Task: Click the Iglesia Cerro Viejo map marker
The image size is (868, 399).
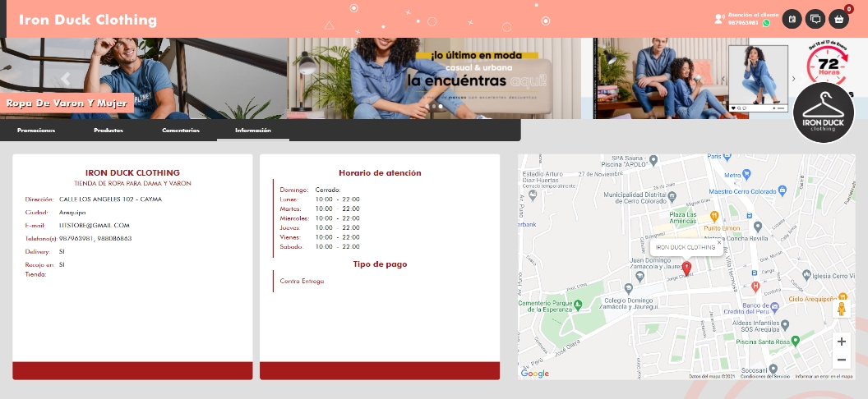Action: click(x=806, y=275)
